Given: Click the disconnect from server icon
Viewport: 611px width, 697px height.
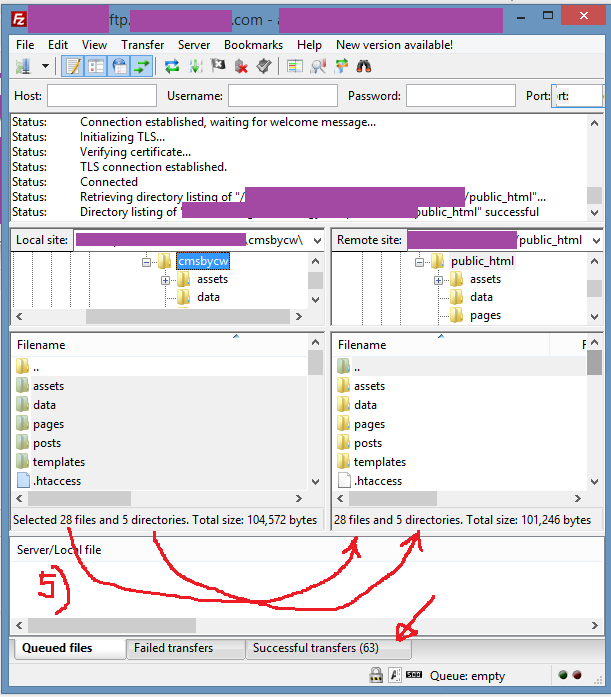Looking at the screenshot, I should [x=241, y=67].
